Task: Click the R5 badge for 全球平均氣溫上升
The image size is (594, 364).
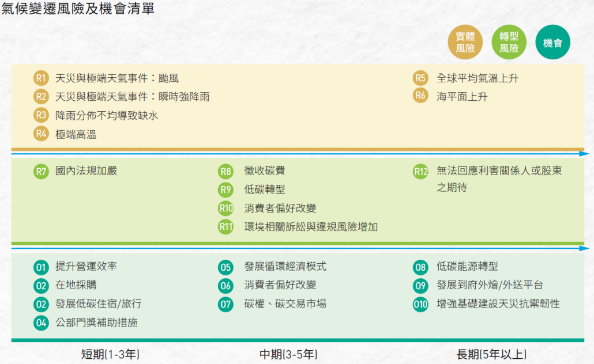Action: coord(420,78)
